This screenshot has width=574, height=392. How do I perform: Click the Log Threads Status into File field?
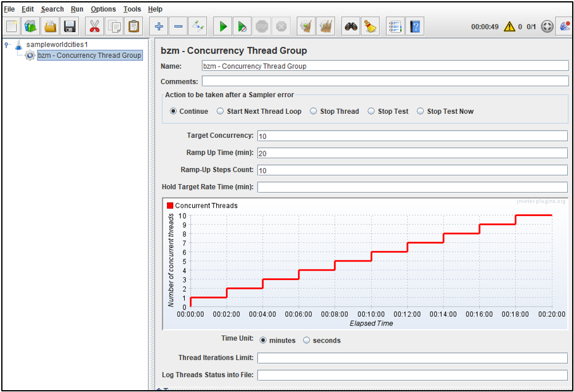(x=413, y=375)
